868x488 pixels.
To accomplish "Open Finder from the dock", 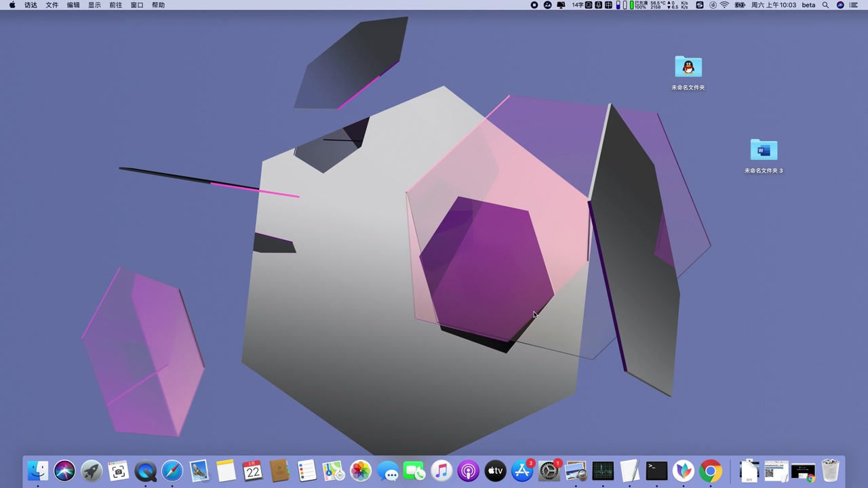I will (38, 470).
